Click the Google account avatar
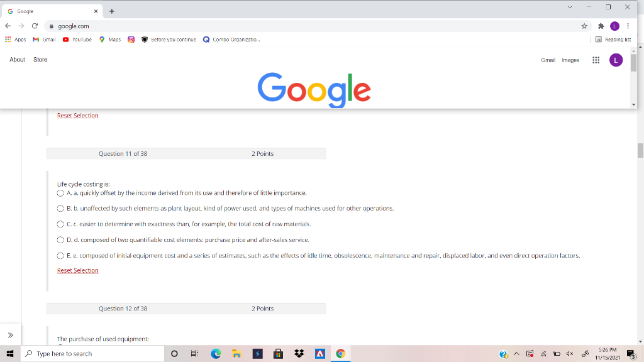 616,60
